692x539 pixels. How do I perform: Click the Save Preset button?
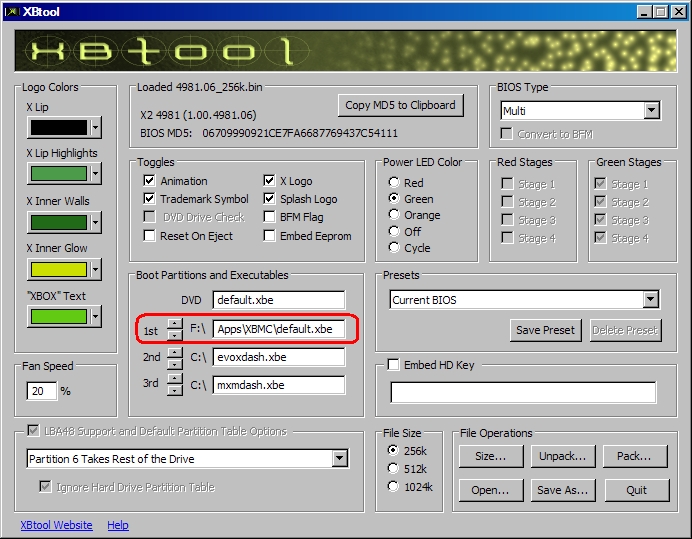point(545,330)
